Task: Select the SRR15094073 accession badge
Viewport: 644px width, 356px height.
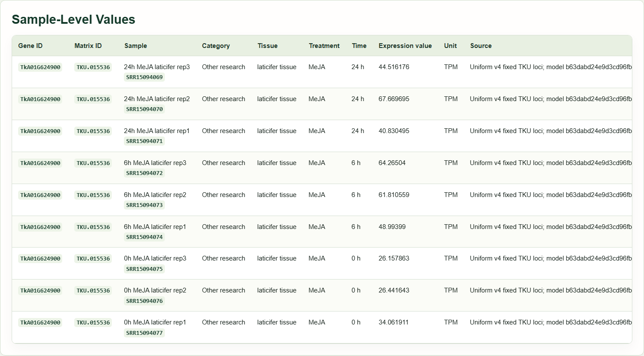Action: tap(145, 205)
